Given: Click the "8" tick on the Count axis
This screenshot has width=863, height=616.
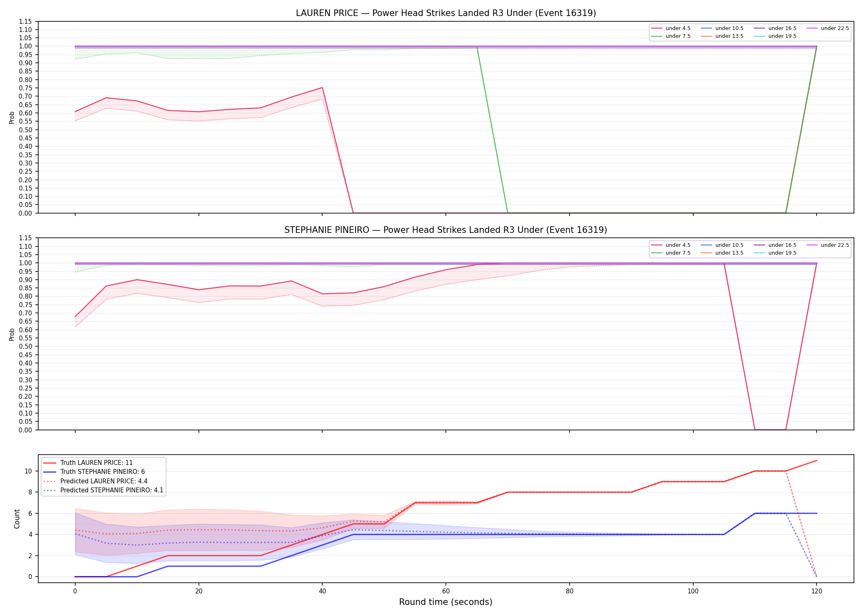Looking at the screenshot, I should (30, 492).
